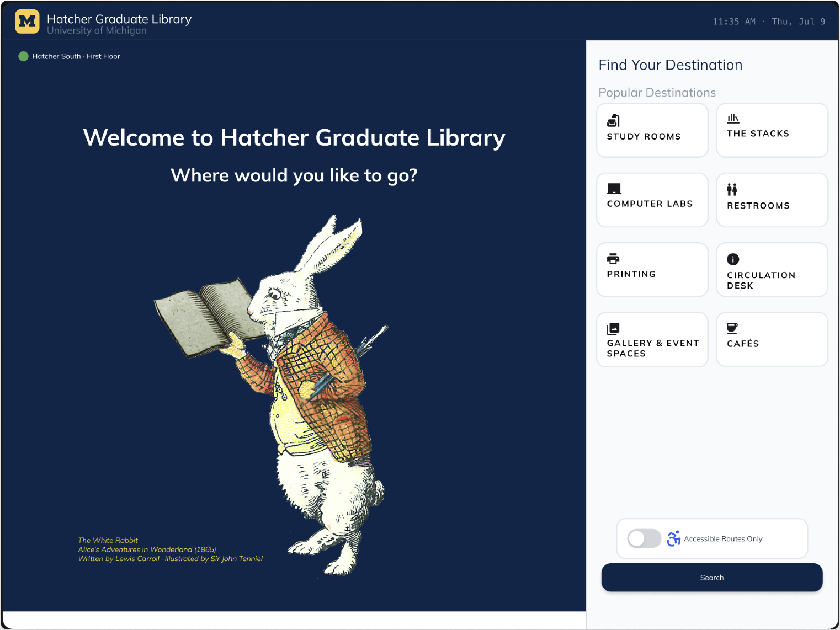Click the 'Accessible Routes Only' label text
Screen dimensions: 840x630
click(x=723, y=539)
